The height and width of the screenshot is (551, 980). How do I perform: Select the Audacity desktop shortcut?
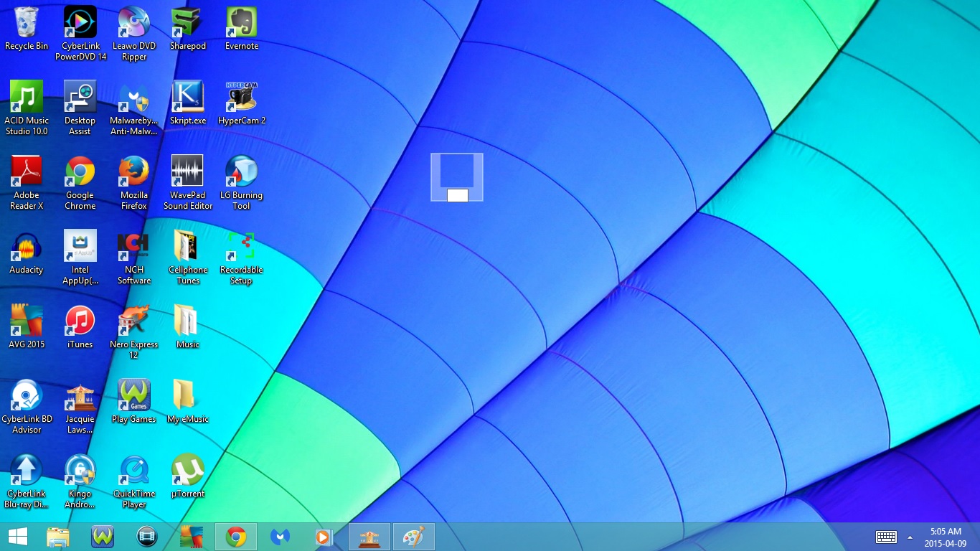click(27, 253)
